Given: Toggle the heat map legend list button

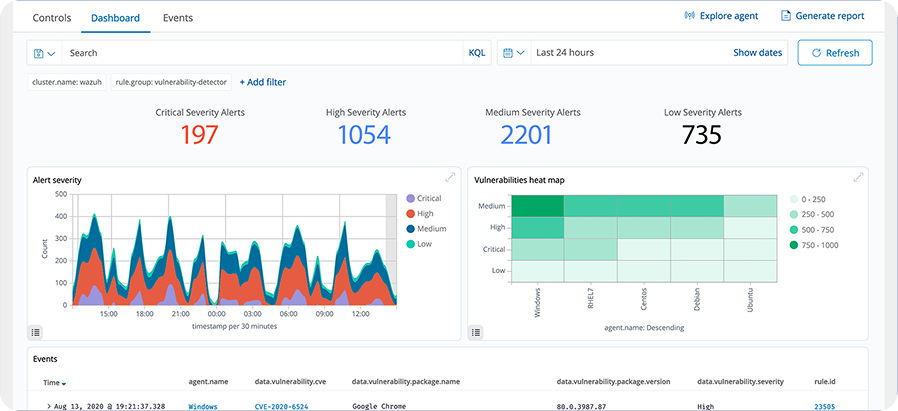Looking at the screenshot, I should 477,331.
